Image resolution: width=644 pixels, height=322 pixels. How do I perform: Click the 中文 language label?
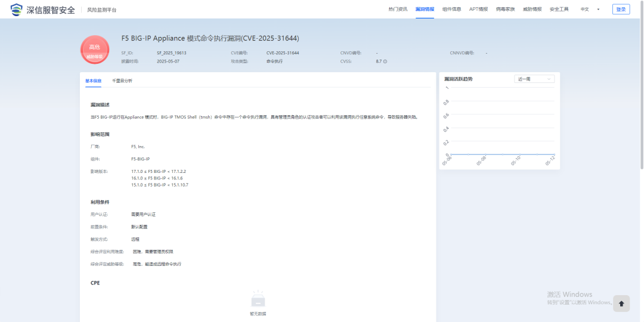584,10
